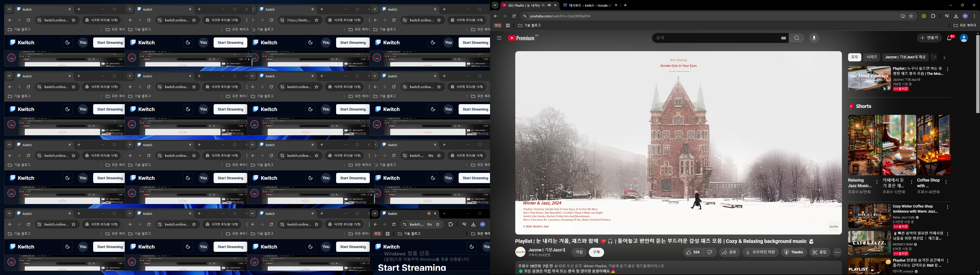
Task: Click the YouTube search magnifier button
Action: [x=797, y=38]
